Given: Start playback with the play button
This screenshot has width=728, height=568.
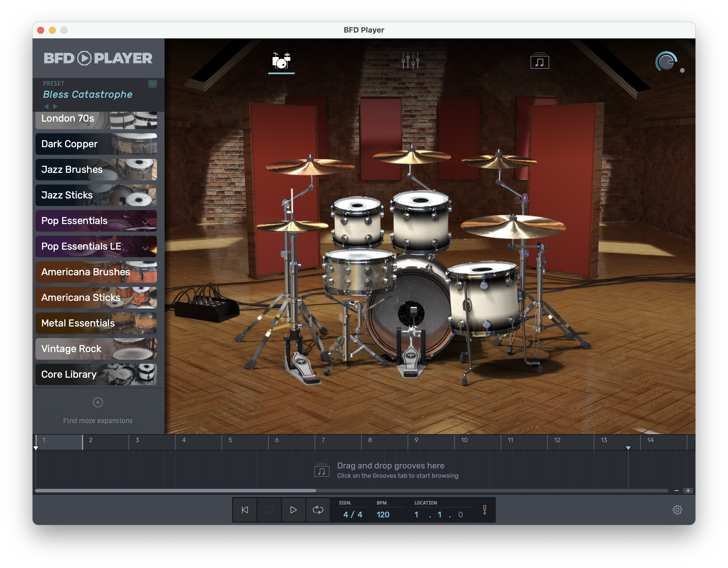Looking at the screenshot, I should pyautogui.click(x=293, y=510).
